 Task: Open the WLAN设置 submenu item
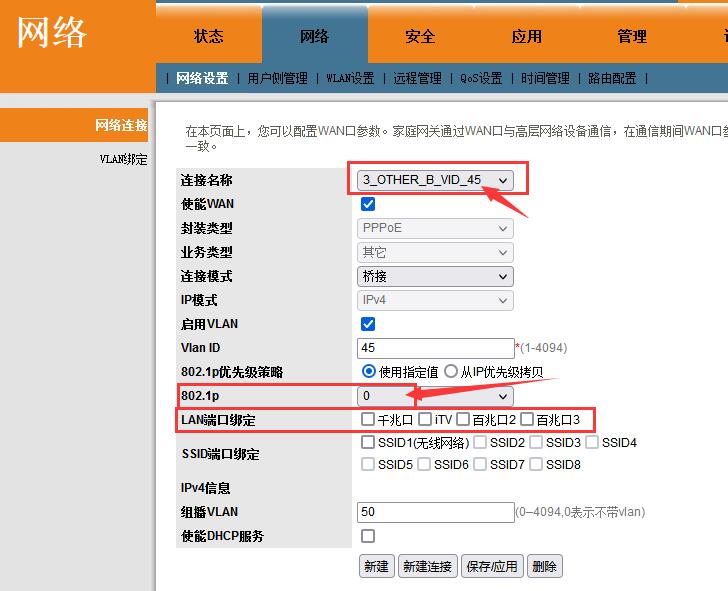click(x=350, y=78)
